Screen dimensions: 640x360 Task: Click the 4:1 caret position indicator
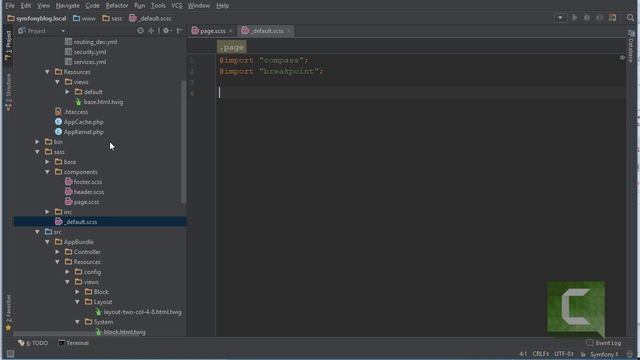pos(523,354)
